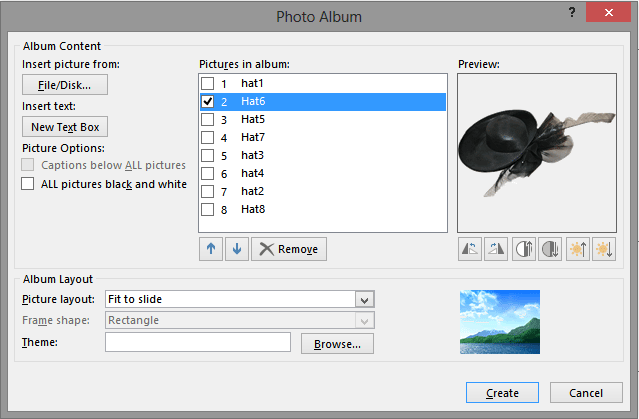Check the hat1 picture checkbox
639x419 pixels.
[207, 84]
